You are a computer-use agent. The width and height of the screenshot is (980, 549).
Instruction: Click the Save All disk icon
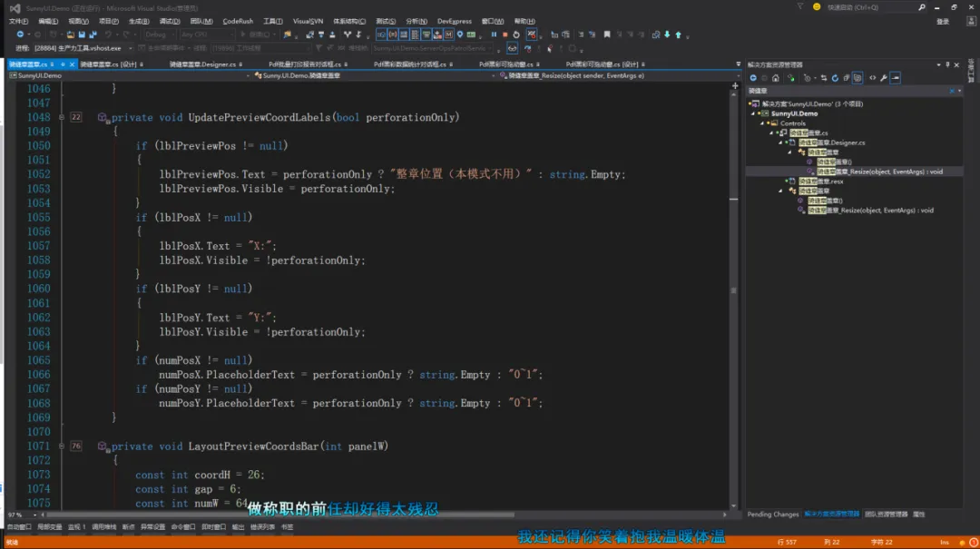pyautogui.click(x=93, y=34)
